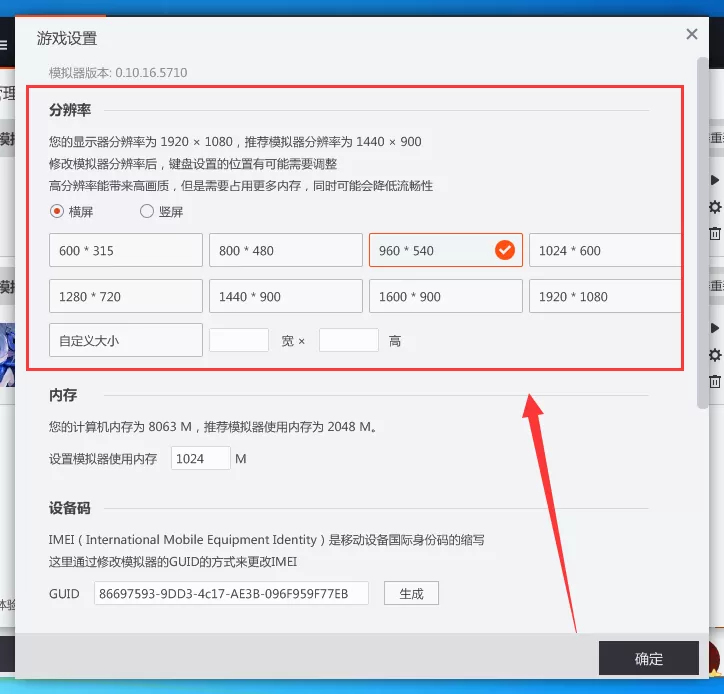Screen dimensions: 724x694
Task: Click the orange checkmark on 960 * 540
Action: point(505,250)
